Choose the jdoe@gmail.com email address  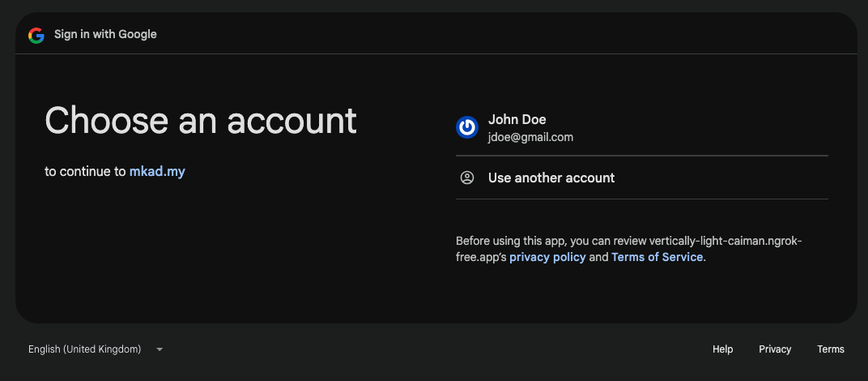pyautogui.click(x=530, y=137)
